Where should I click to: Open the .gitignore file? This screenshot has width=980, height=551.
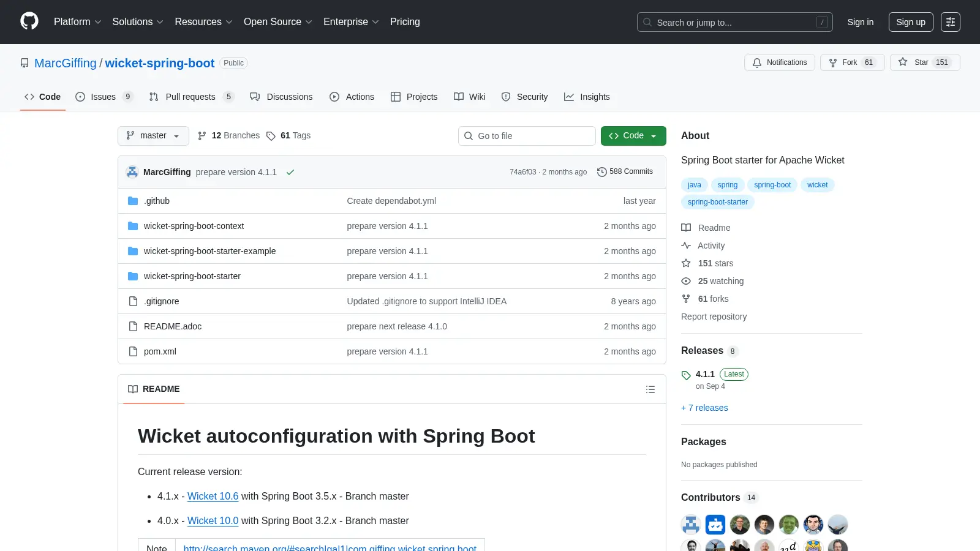tap(162, 301)
